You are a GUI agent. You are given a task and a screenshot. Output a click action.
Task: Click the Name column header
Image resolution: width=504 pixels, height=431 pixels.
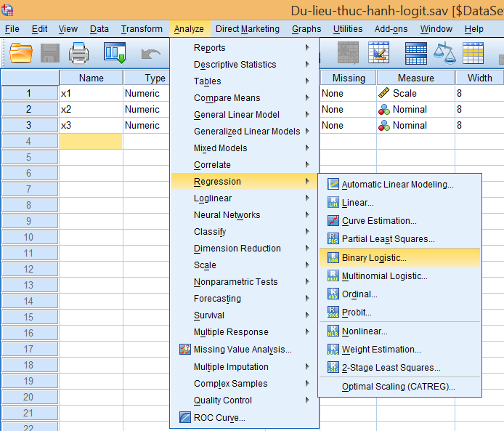pyautogui.click(x=92, y=78)
